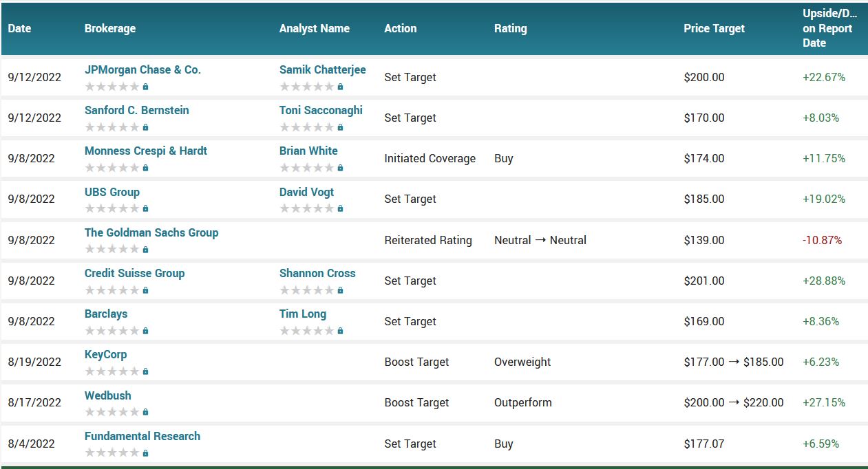Sort by the Action column header
The image size is (868, 469).
(x=401, y=29)
